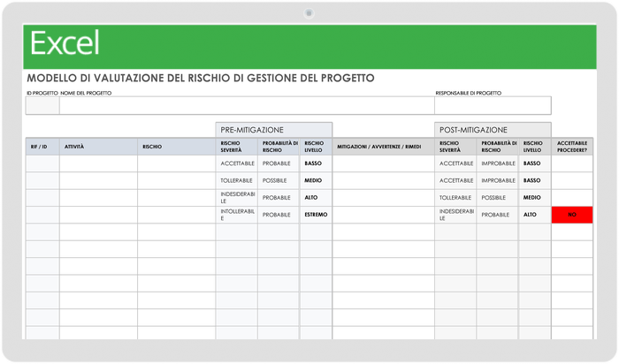The height and width of the screenshot is (364, 619).
Task: Select the post-mitigation ALTO cell beside NO
Action: pos(535,215)
